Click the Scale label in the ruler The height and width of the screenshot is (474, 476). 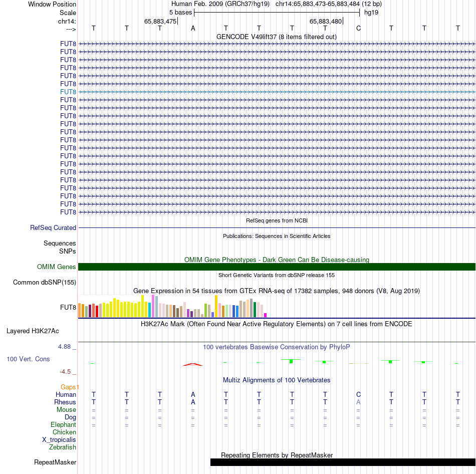tap(68, 13)
